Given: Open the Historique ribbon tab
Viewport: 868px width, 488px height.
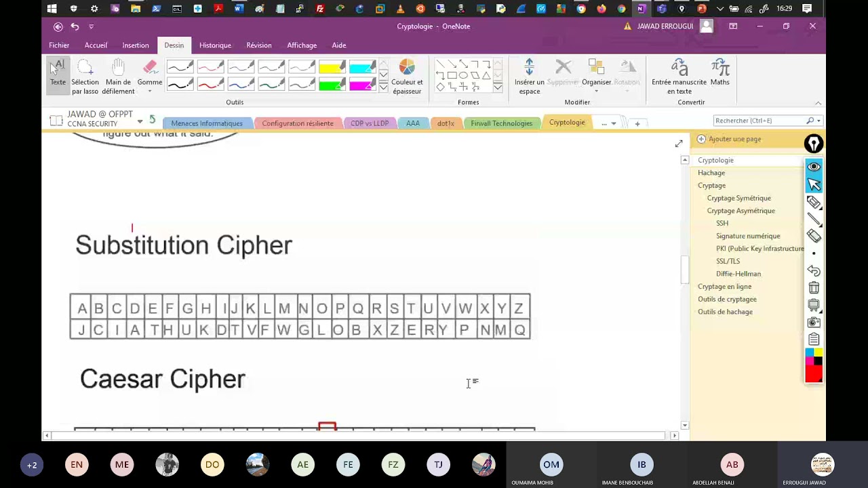Looking at the screenshot, I should pyautogui.click(x=215, y=45).
